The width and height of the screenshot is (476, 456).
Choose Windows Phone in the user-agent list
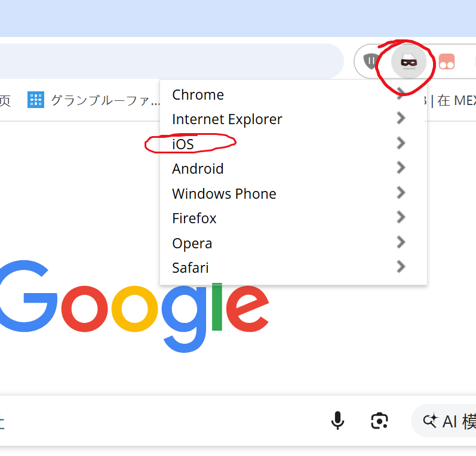pyautogui.click(x=224, y=193)
